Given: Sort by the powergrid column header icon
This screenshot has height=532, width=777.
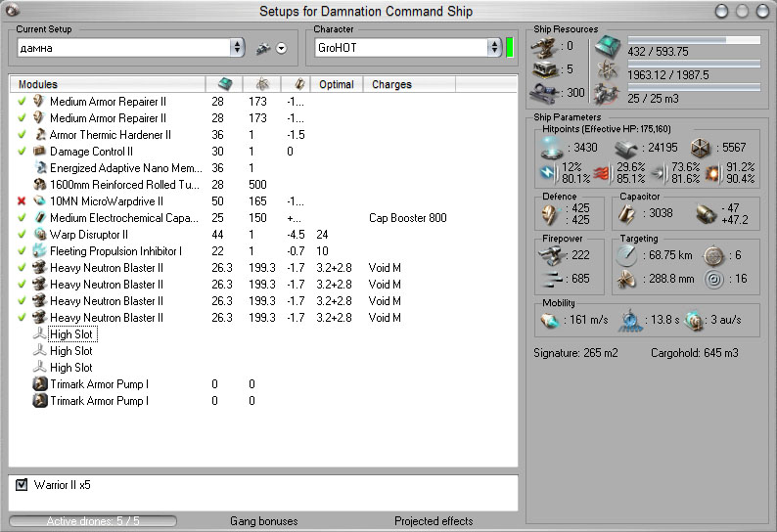Looking at the screenshot, I should (261, 84).
